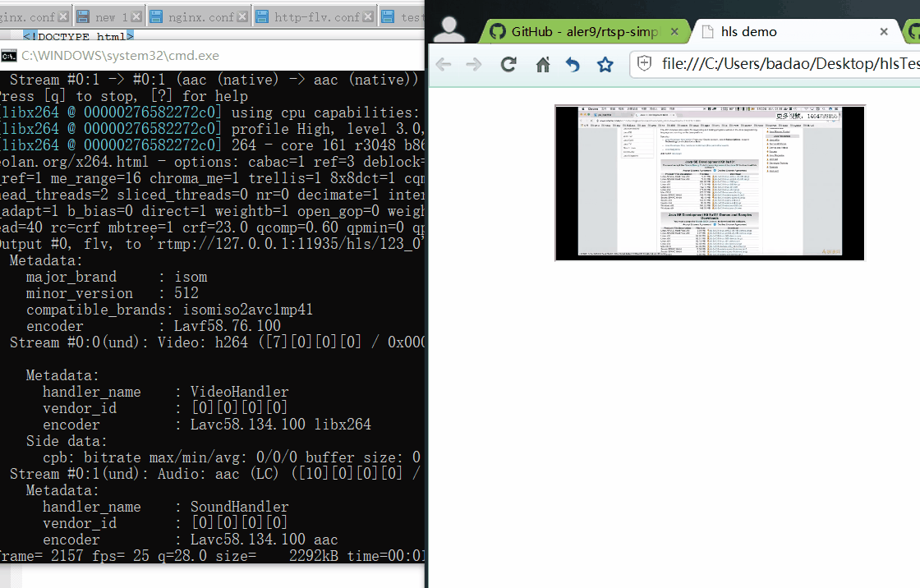Reload the hls demo page
Image resolution: width=920 pixels, height=588 pixels.
(x=508, y=64)
